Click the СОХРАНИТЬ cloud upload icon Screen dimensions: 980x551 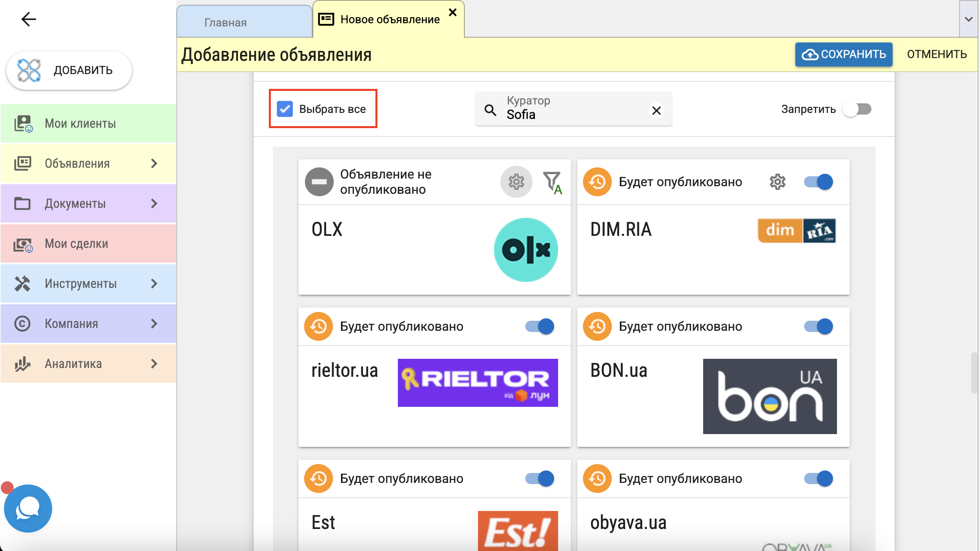pyautogui.click(x=810, y=54)
